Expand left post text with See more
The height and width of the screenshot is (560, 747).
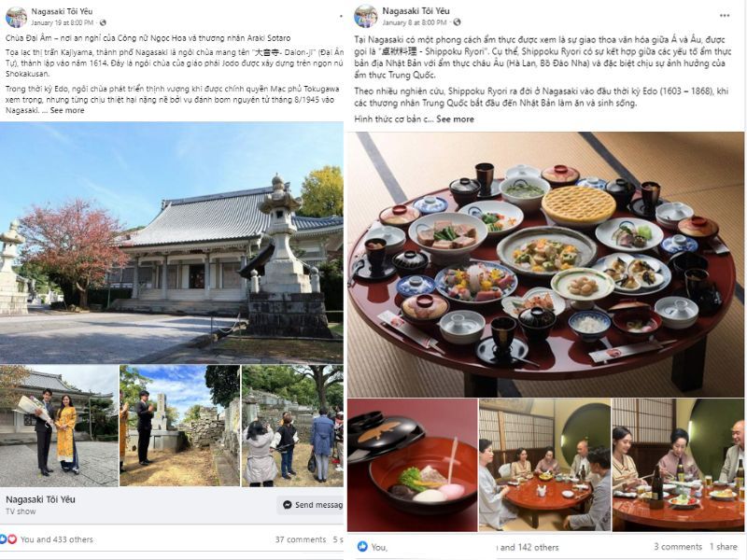click(x=66, y=110)
